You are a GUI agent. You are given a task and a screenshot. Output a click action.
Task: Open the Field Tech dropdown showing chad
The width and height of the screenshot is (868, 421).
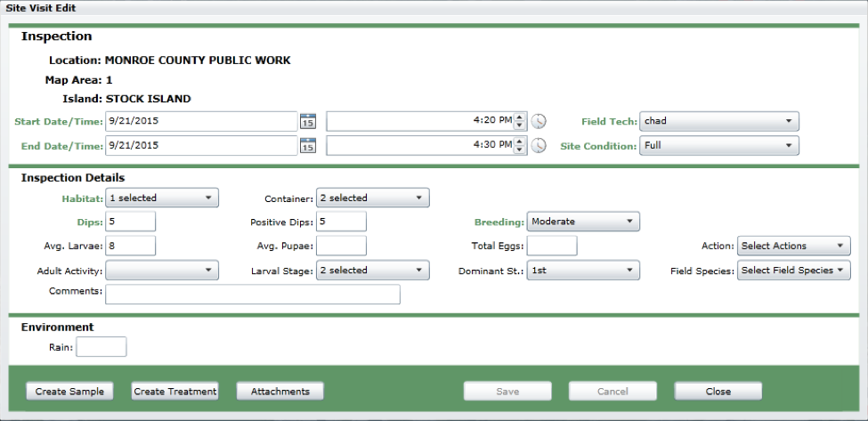click(x=719, y=121)
